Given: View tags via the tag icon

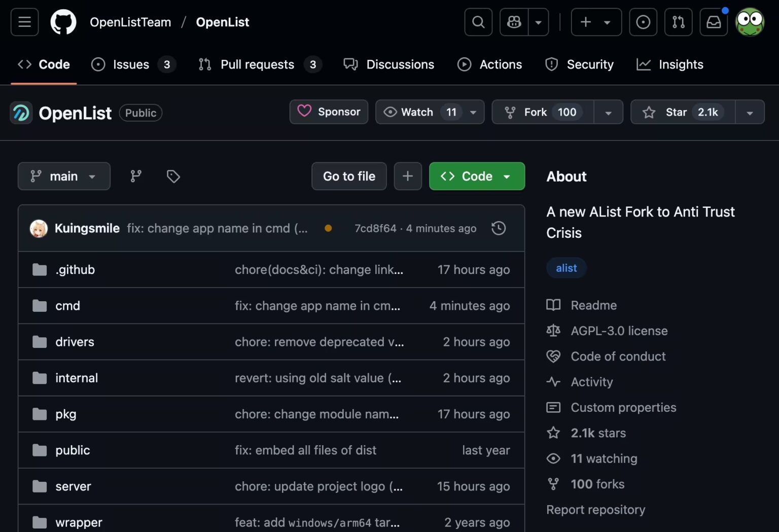Looking at the screenshot, I should (x=173, y=176).
